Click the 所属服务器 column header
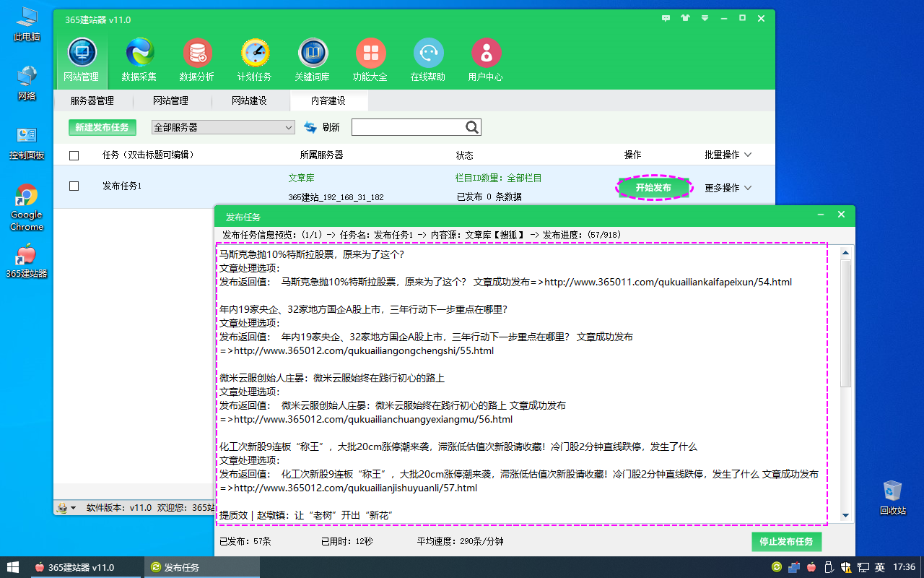 pos(321,155)
